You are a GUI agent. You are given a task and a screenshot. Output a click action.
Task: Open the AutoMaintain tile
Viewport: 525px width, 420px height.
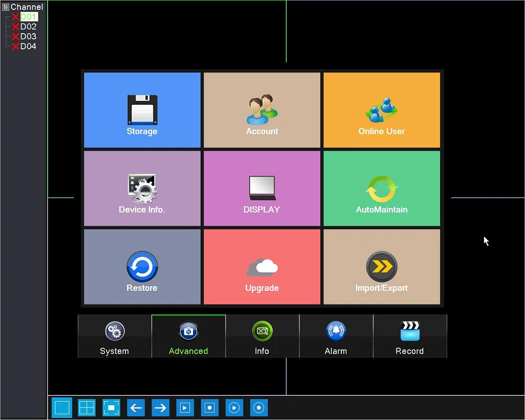(382, 188)
